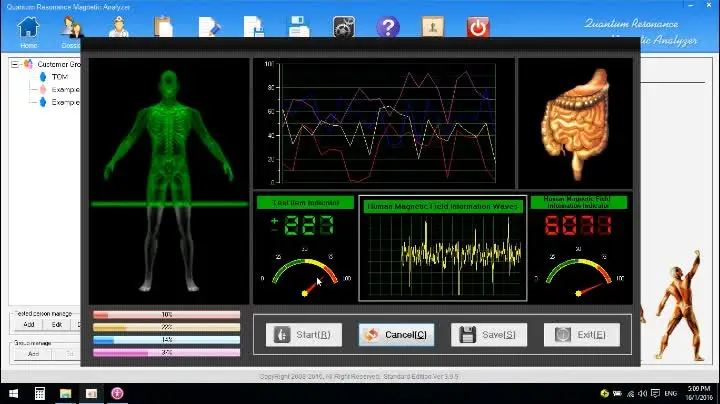This screenshot has width=720, height=404.
Task: Click the taskbar clock showing 5:09 PM
Action: 698,393
